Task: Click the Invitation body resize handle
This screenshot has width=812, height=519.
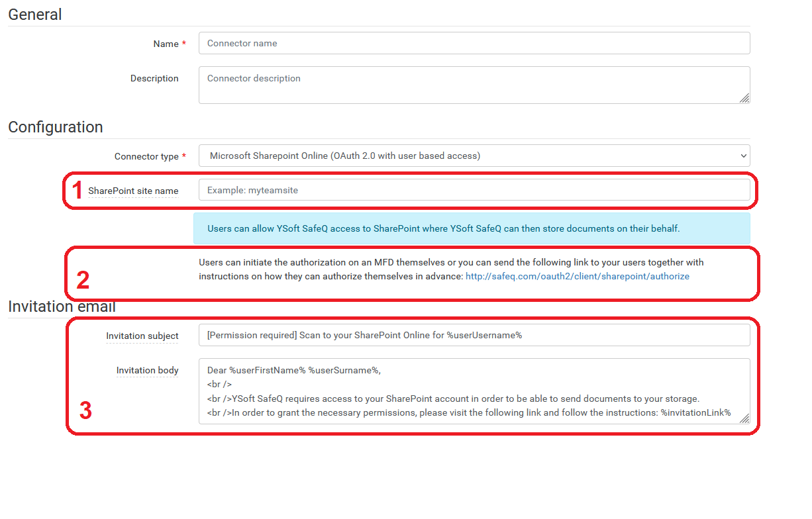Action: click(x=744, y=418)
